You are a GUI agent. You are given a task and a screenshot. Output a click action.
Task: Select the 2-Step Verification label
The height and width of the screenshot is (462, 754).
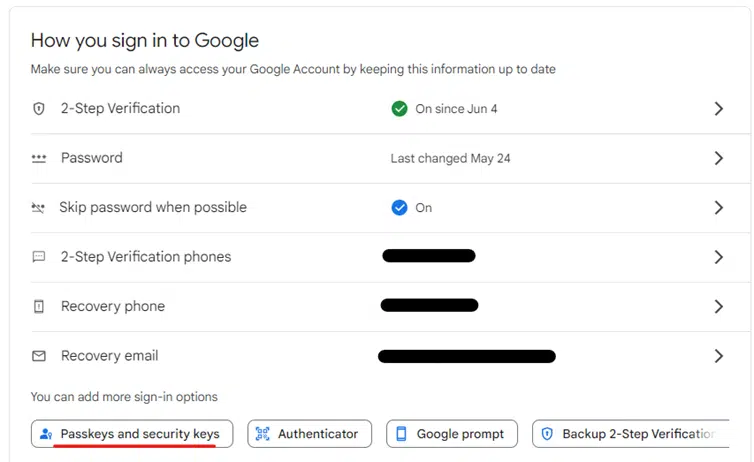120,109
